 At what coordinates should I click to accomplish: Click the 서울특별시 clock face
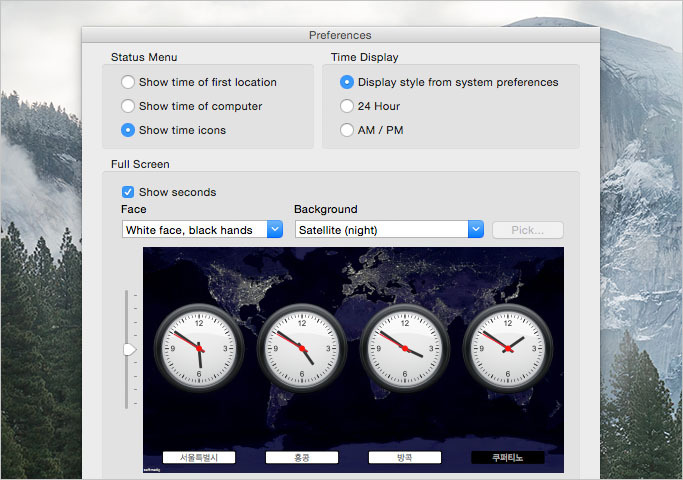coord(199,348)
